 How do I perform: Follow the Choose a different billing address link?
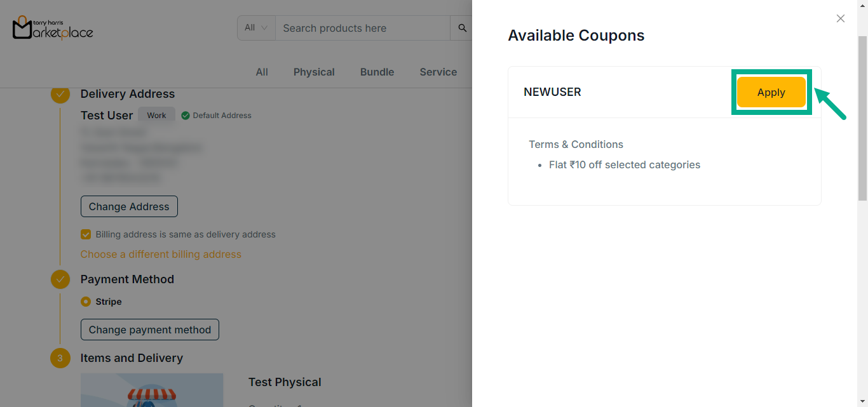tap(161, 254)
